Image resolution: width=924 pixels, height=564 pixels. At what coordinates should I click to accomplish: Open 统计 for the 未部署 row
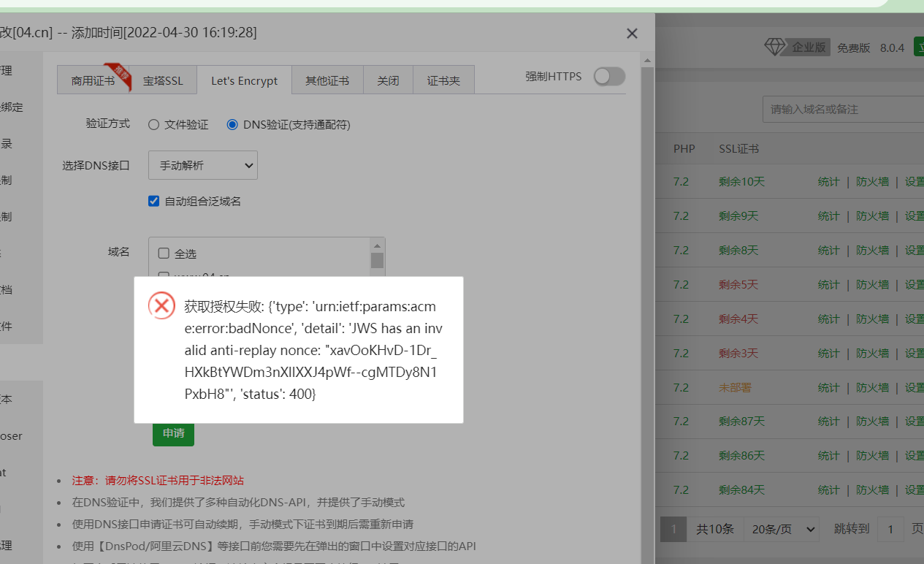click(828, 387)
